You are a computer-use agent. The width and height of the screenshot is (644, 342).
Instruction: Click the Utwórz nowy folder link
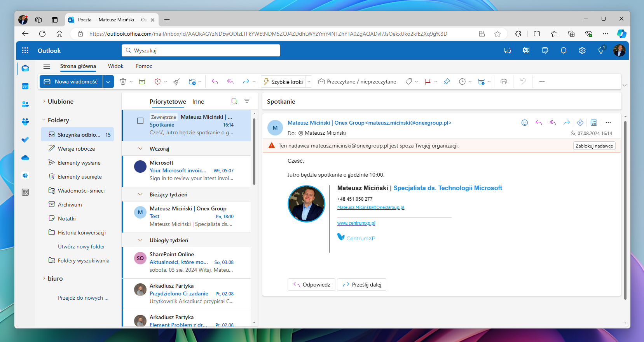pyautogui.click(x=81, y=247)
